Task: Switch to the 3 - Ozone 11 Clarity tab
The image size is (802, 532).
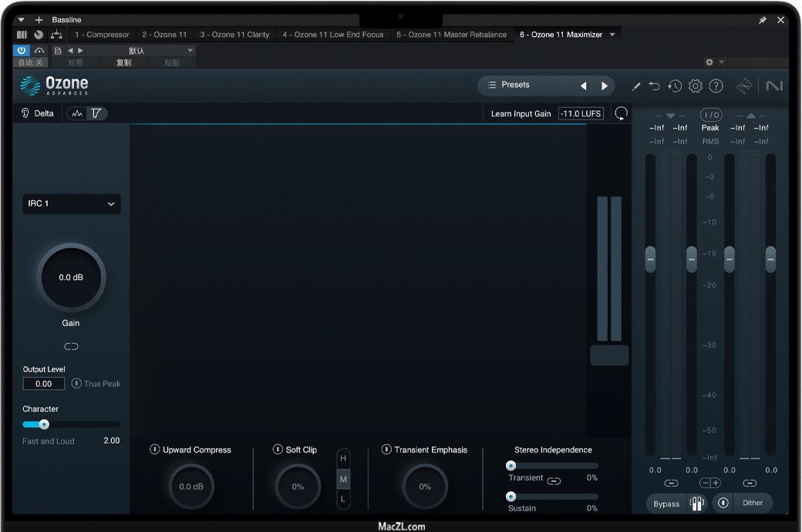Action: coord(234,35)
